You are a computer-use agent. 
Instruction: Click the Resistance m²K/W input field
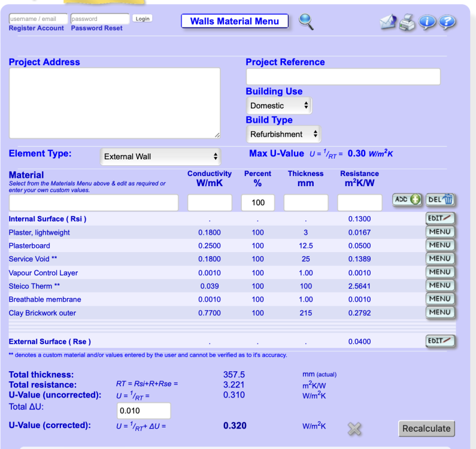point(360,203)
